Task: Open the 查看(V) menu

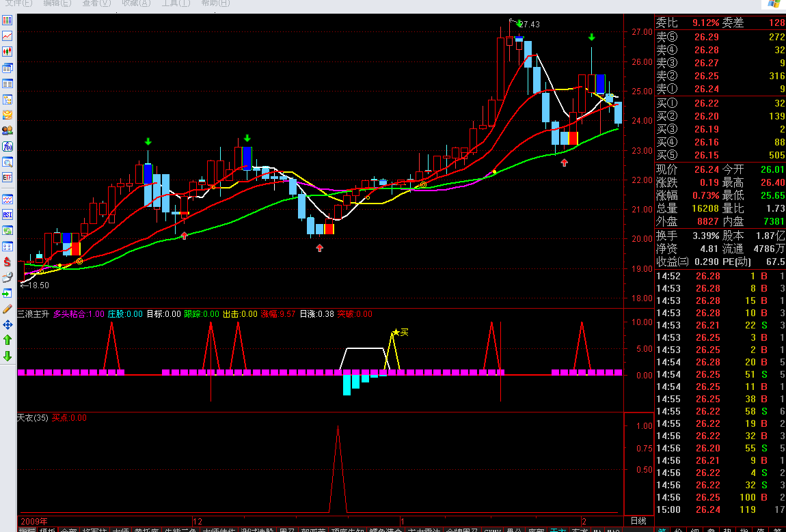Action: click(97, 3)
